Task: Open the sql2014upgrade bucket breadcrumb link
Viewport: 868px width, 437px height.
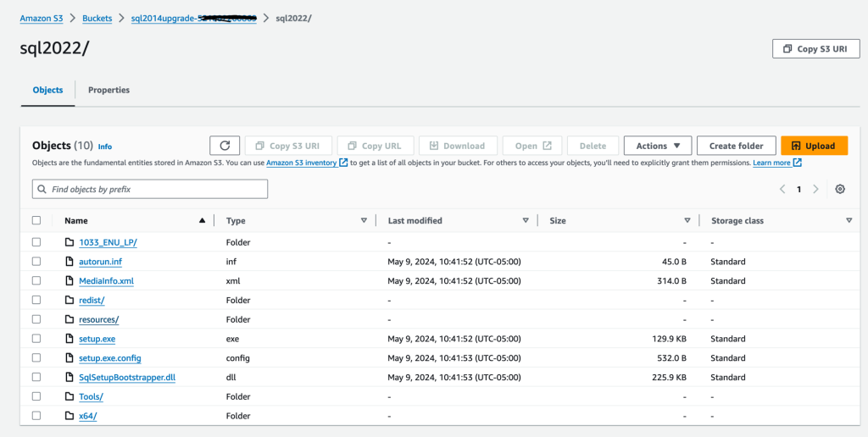Action: tap(193, 19)
